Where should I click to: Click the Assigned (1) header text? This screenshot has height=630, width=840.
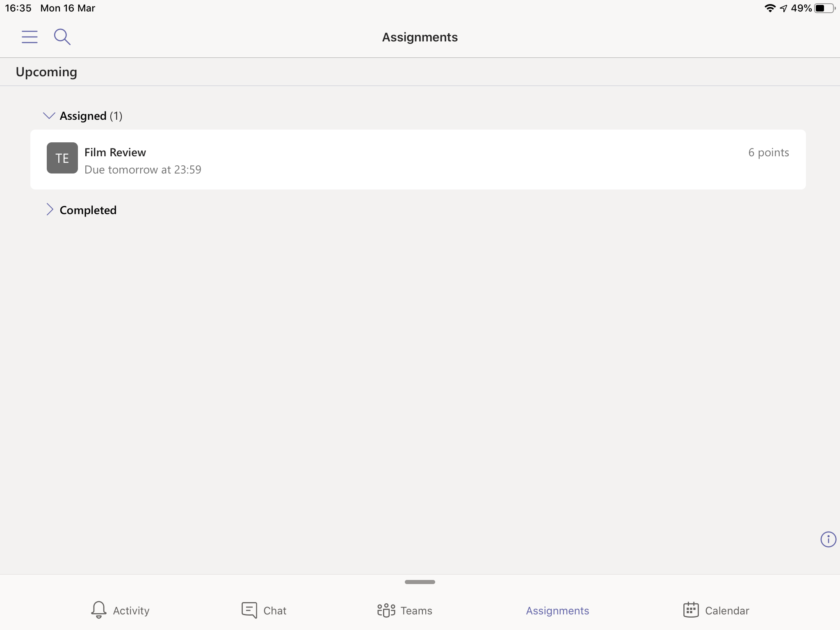[x=91, y=116]
